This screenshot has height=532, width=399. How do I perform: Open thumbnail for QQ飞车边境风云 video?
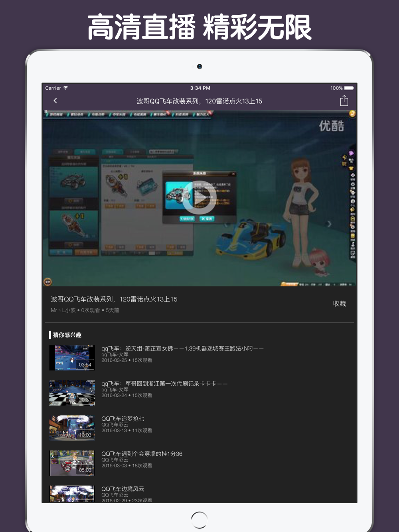point(72,494)
